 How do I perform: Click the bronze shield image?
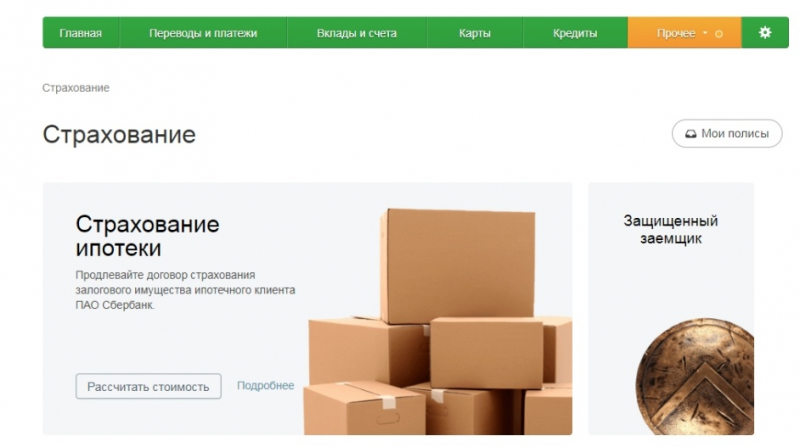695,377
